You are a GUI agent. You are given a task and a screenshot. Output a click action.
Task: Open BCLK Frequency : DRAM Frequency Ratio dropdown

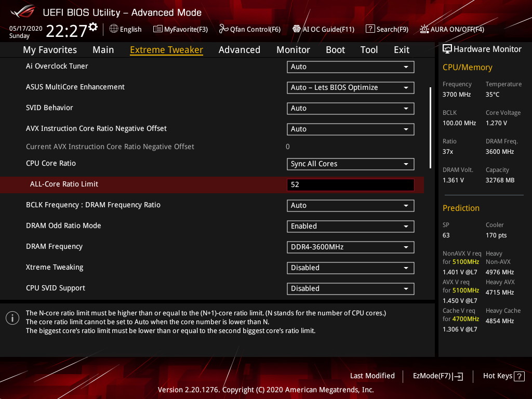click(351, 205)
